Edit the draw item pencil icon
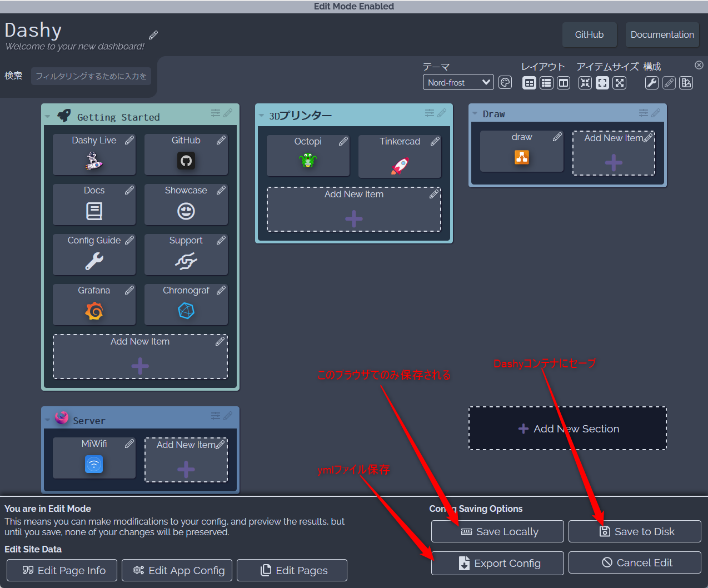 pyautogui.click(x=557, y=137)
